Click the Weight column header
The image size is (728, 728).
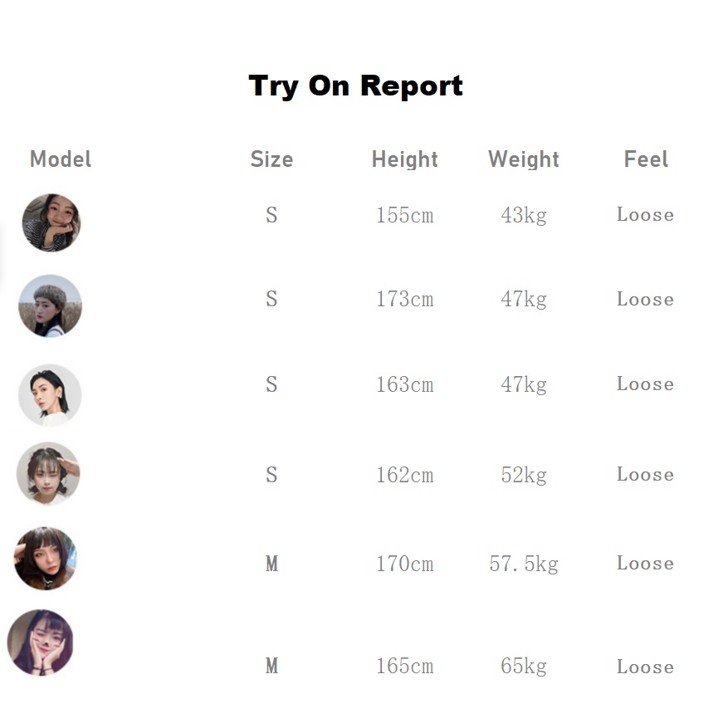pyautogui.click(x=524, y=159)
